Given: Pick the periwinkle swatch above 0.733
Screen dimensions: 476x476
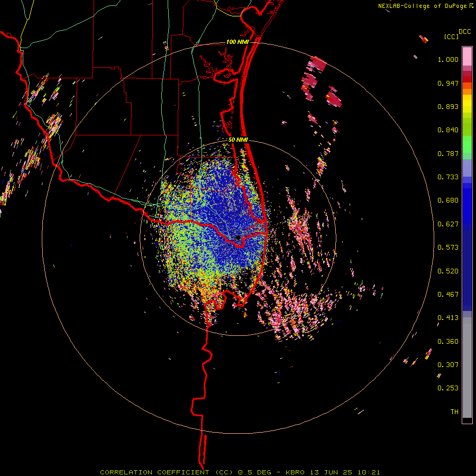Looking at the screenshot, I should 467,168.
